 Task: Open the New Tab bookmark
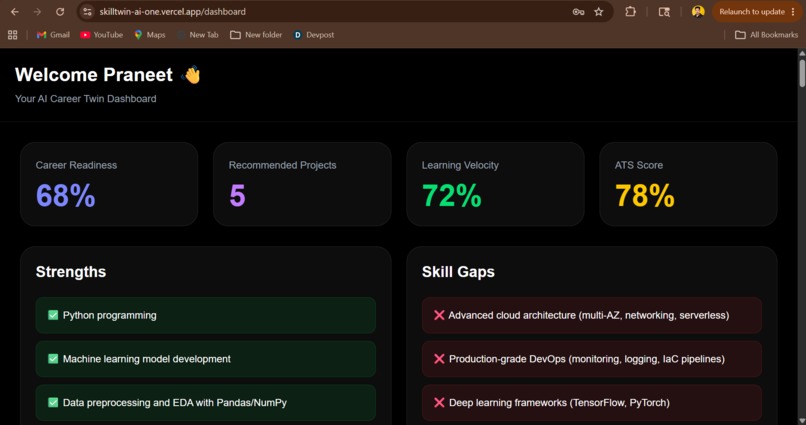198,35
